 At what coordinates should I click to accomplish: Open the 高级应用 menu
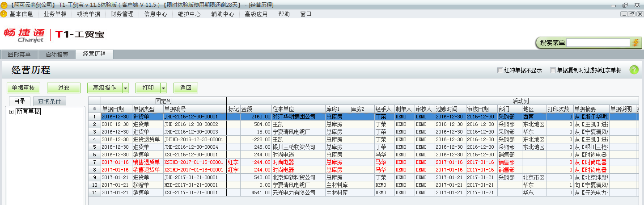256,14
